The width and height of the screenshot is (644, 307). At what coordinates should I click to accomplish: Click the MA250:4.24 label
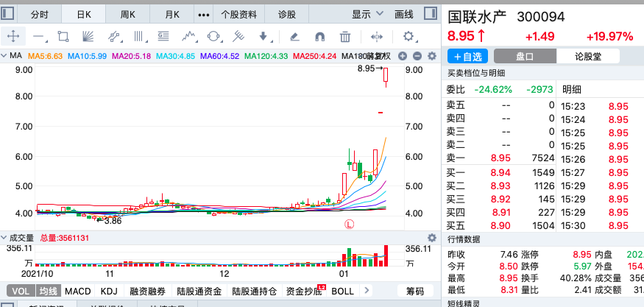point(314,56)
